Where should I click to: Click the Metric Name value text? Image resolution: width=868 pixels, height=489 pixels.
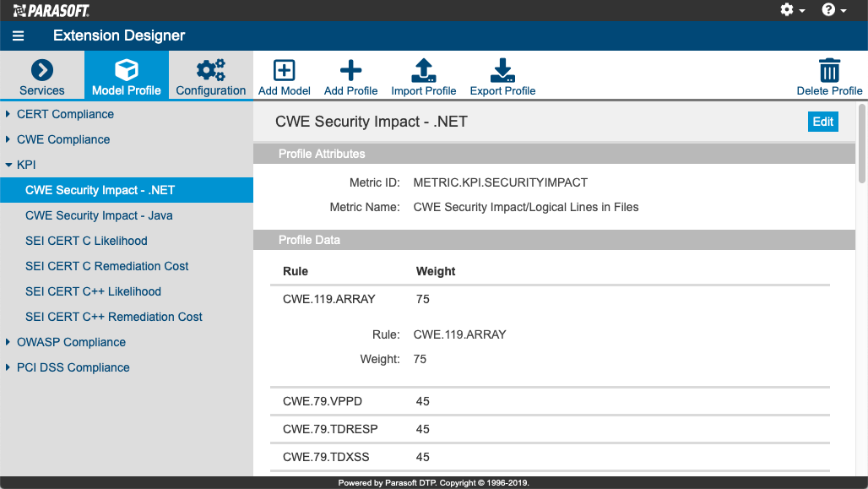pyautogui.click(x=526, y=207)
